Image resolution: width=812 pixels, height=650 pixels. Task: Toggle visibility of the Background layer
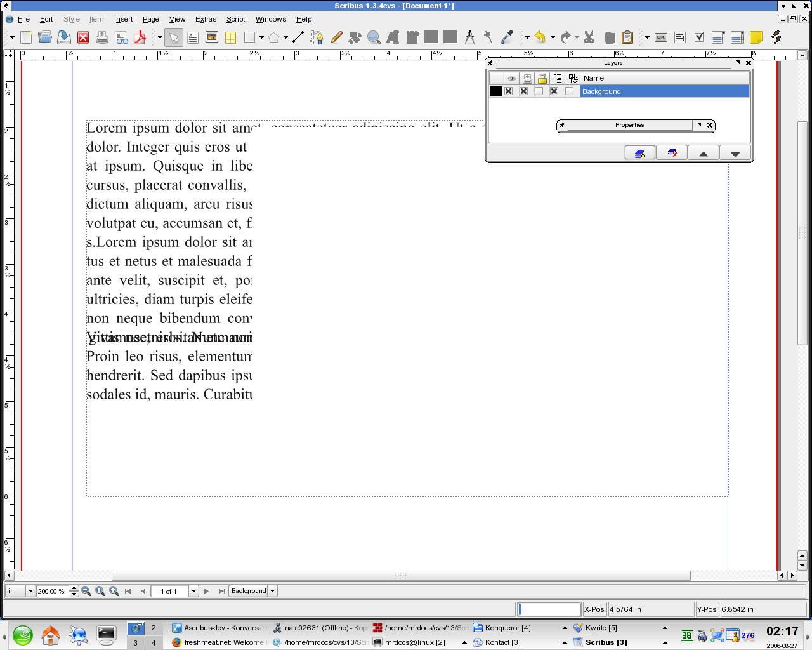(509, 91)
